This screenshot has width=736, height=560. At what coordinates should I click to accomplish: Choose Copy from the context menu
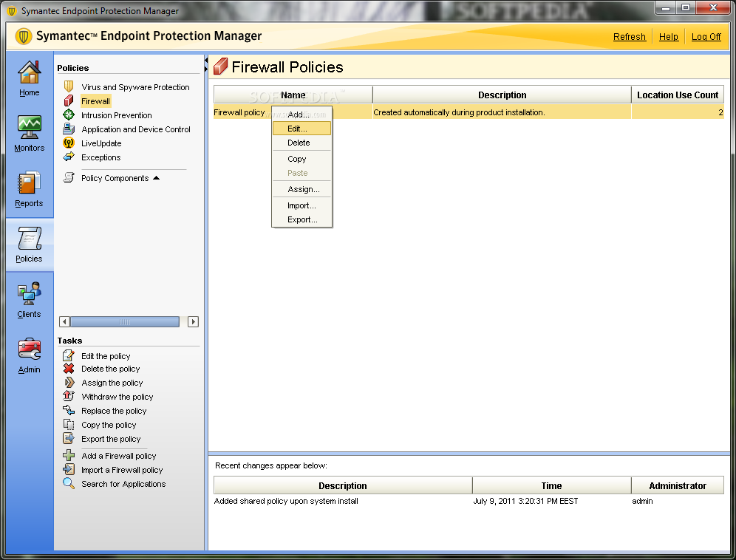click(301, 159)
